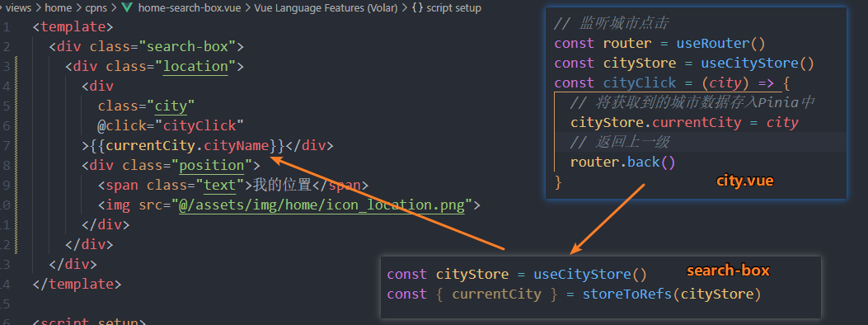Click the { currentCity } destructuring in search-box snippet
Image resolution: width=868 pixels, height=325 pixels.
pos(496,294)
